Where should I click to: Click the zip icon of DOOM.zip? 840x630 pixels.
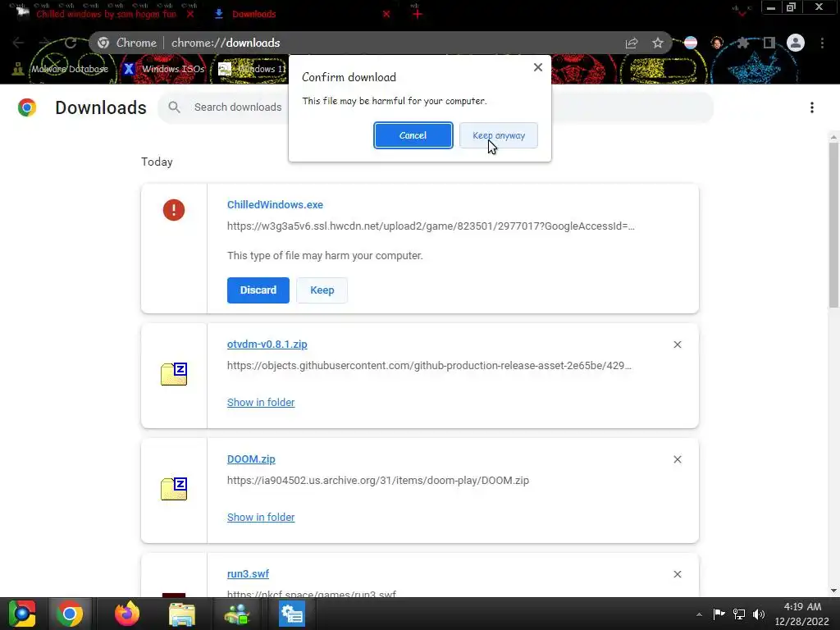pos(174,489)
